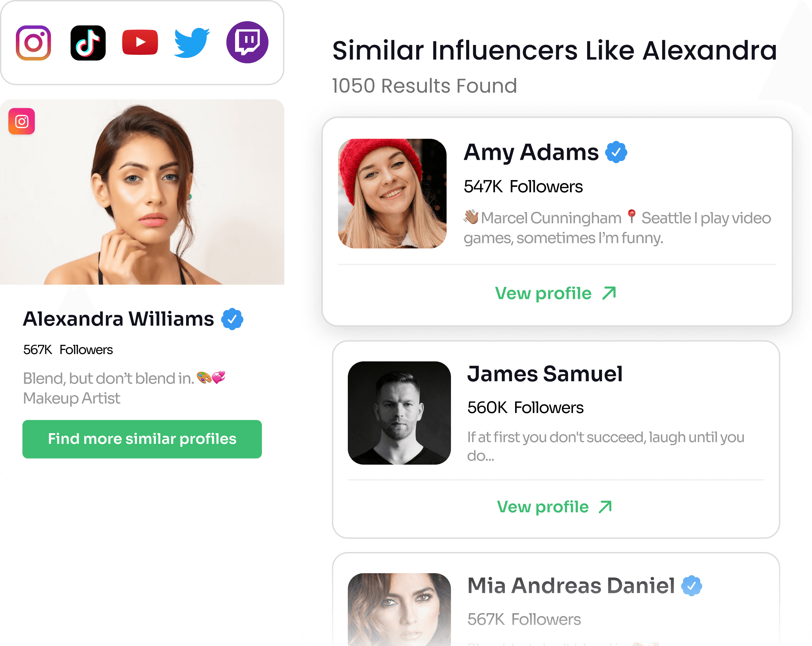Open arrow icon beside Amy's View profile
Viewport: 812px width, 646px height.
pos(609,293)
